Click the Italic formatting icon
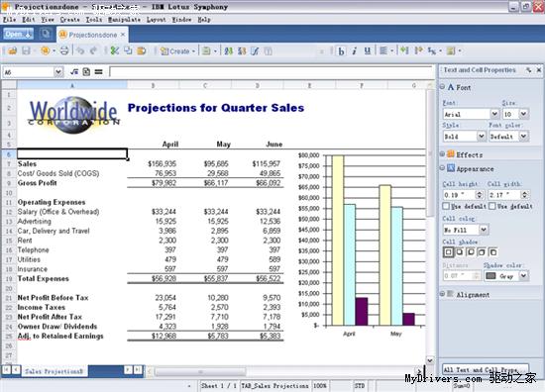Image resolution: width=545 pixels, height=392 pixels. pyautogui.click(x=355, y=51)
